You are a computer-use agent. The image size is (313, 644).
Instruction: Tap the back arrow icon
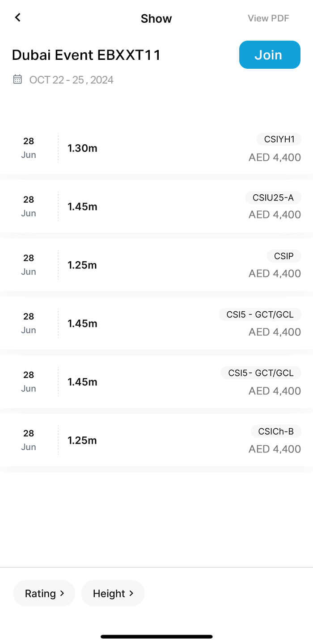pos(18,17)
